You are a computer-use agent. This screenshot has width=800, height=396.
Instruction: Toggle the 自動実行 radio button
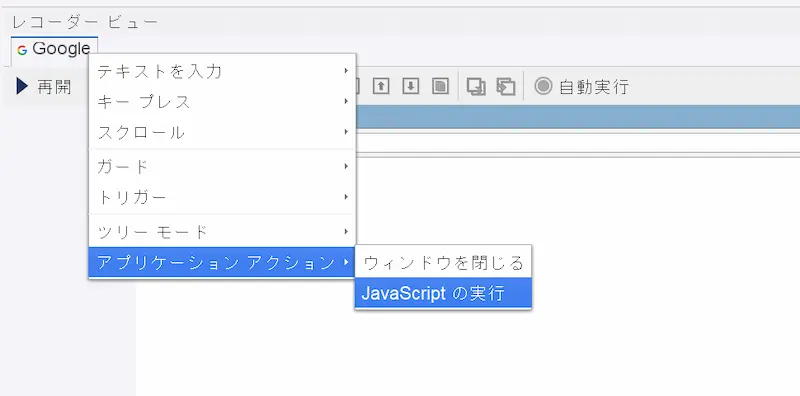coord(543,86)
